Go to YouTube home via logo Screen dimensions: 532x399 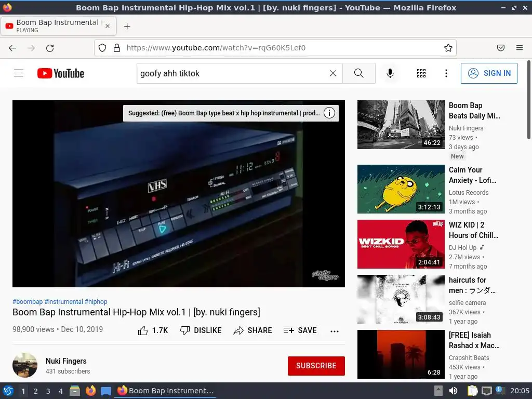[x=61, y=73]
